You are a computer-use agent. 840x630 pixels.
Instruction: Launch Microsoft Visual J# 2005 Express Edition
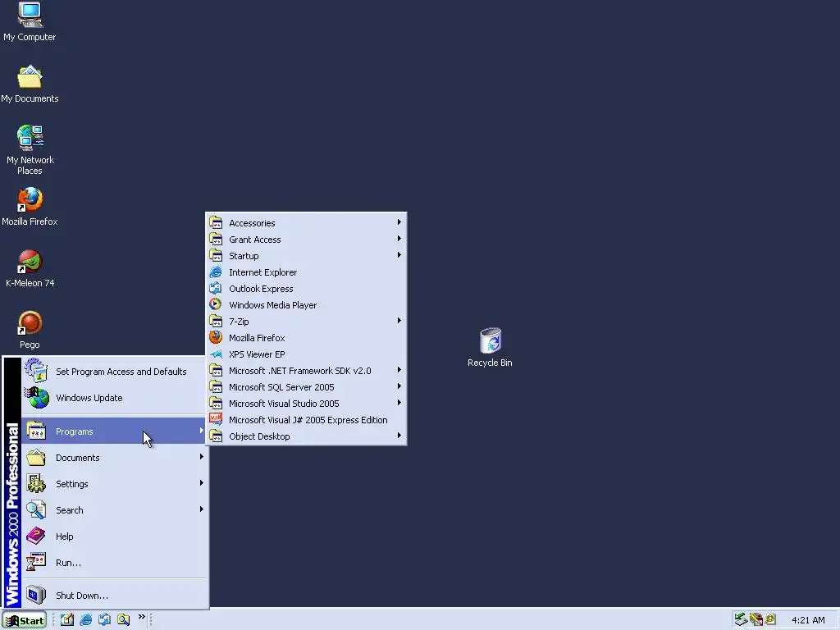[x=306, y=420]
